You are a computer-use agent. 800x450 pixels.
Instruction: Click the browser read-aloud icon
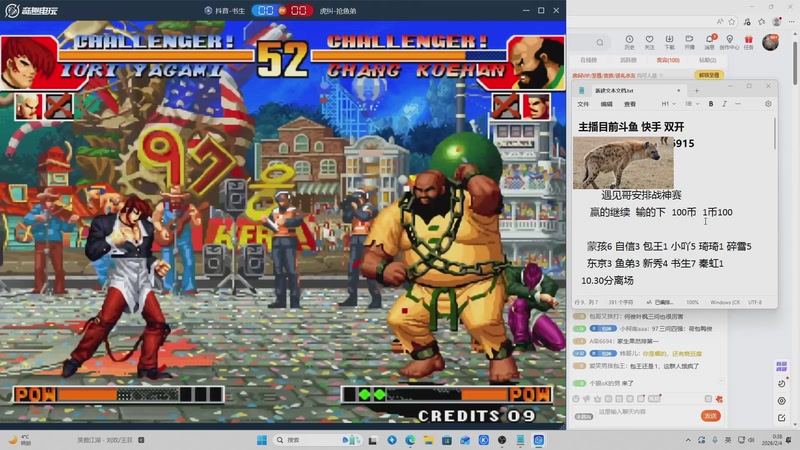719,21
